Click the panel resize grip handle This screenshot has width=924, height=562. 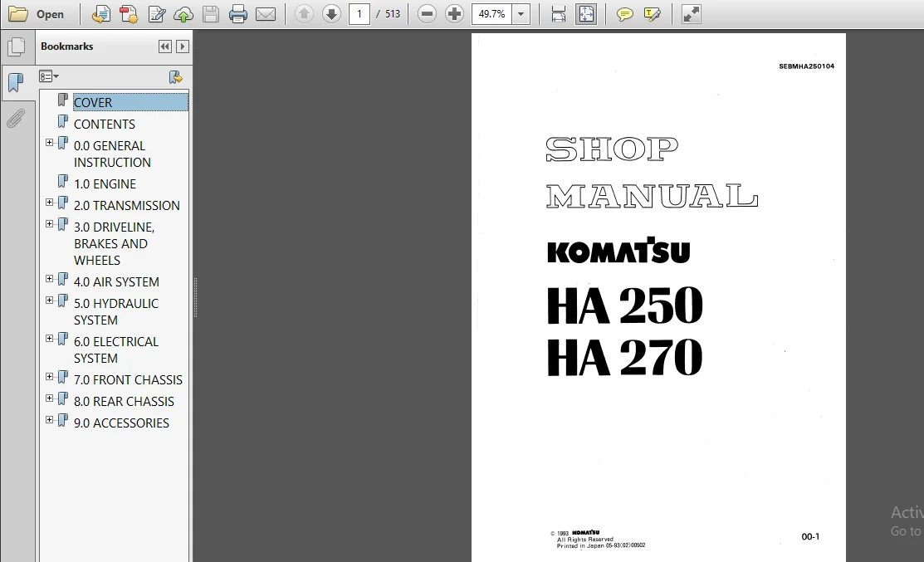195,297
